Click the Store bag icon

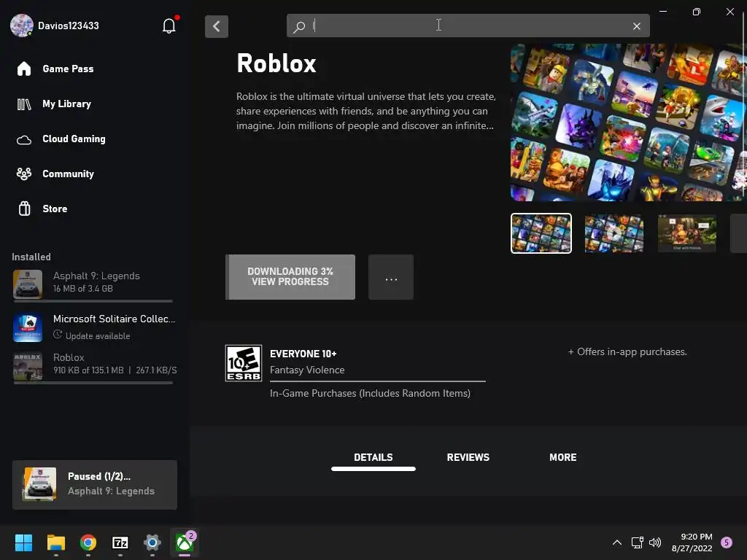coord(24,209)
